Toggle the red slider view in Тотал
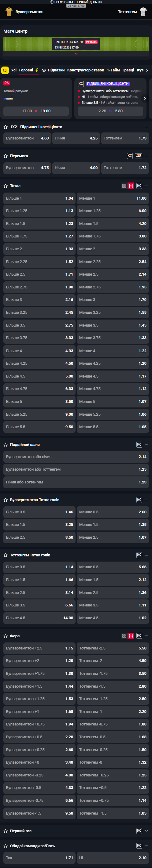The width and height of the screenshot is (152, 868). [131, 186]
